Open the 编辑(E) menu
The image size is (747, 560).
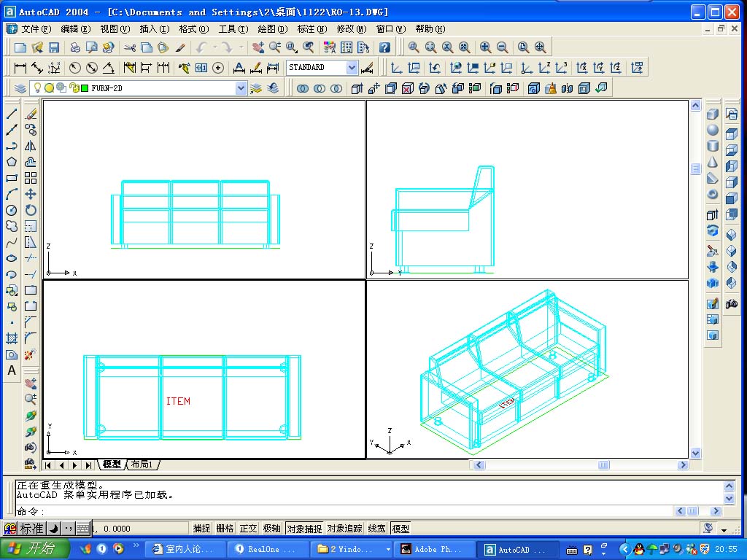pos(76,29)
